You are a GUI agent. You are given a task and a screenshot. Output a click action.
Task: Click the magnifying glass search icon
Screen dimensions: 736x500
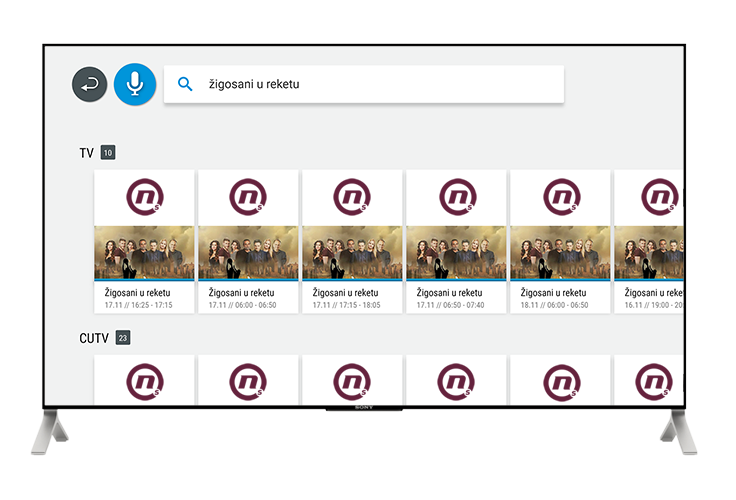click(185, 85)
